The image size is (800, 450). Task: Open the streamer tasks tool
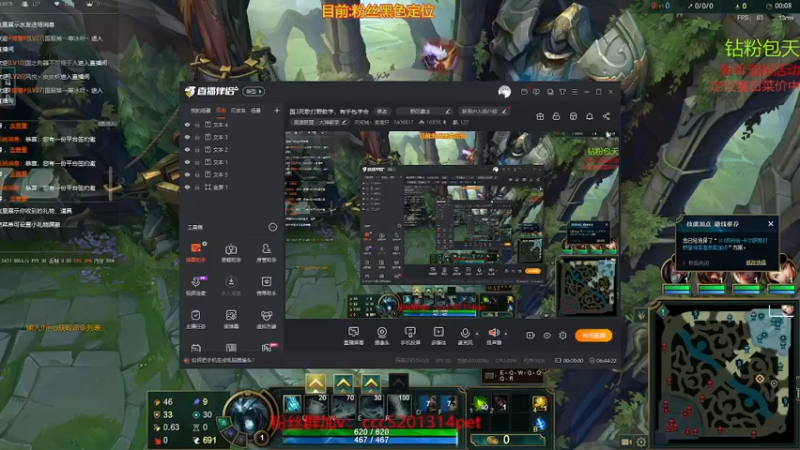[x=196, y=319]
